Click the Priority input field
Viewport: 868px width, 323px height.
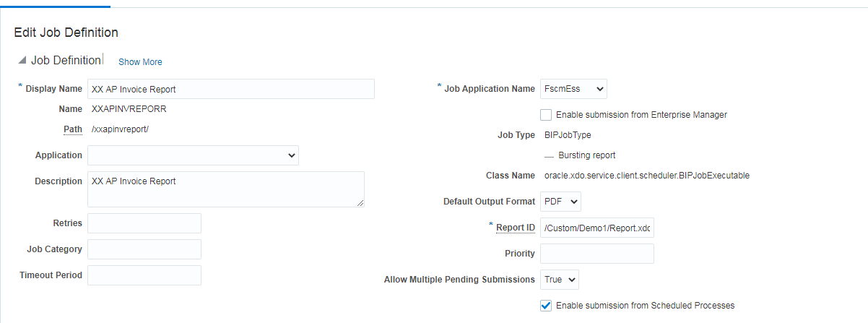[596, 254]
